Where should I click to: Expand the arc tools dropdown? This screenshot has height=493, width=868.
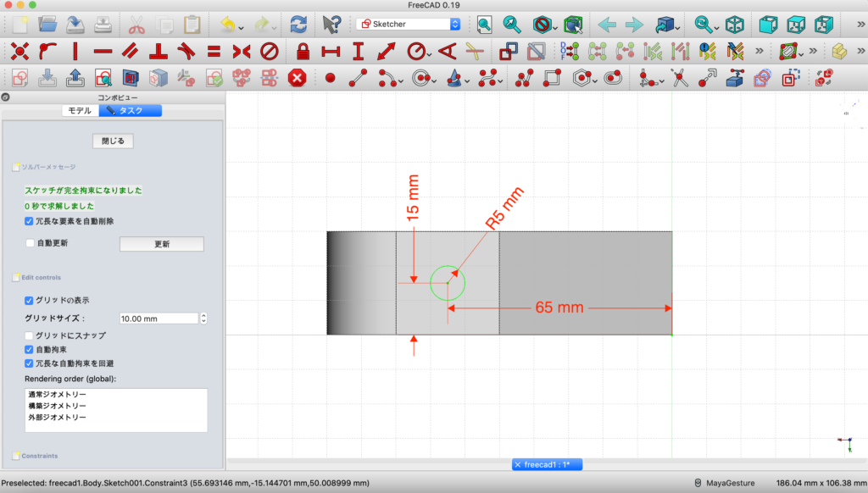(x=401, y=82)
